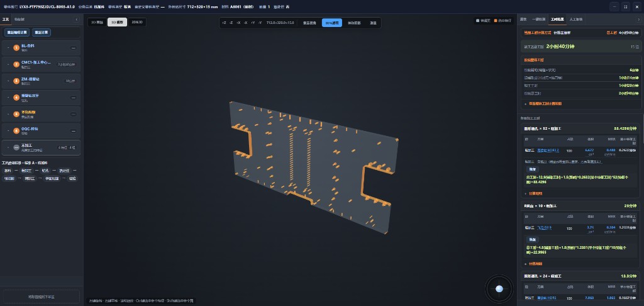Toggle the 测量 measure tool
The width and height of the screenshot is (644, 306).
coord(373,23)
